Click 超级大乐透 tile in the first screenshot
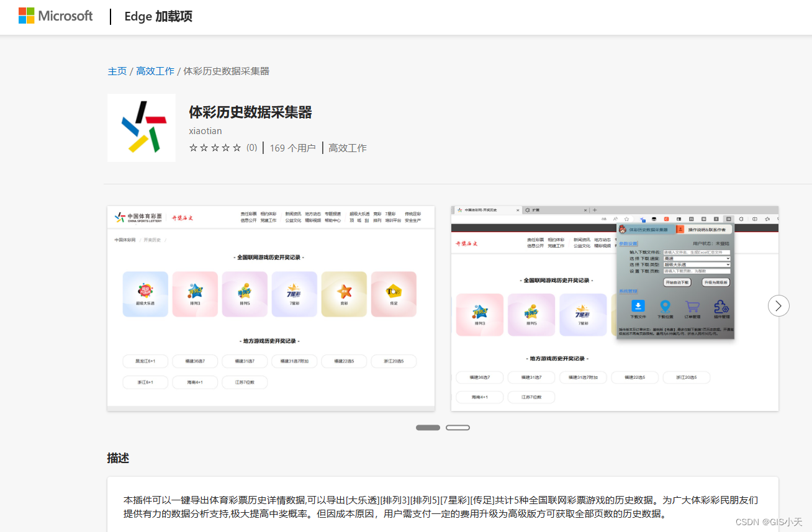This screenshot has height=532, width=812. (x=145, y=294)
